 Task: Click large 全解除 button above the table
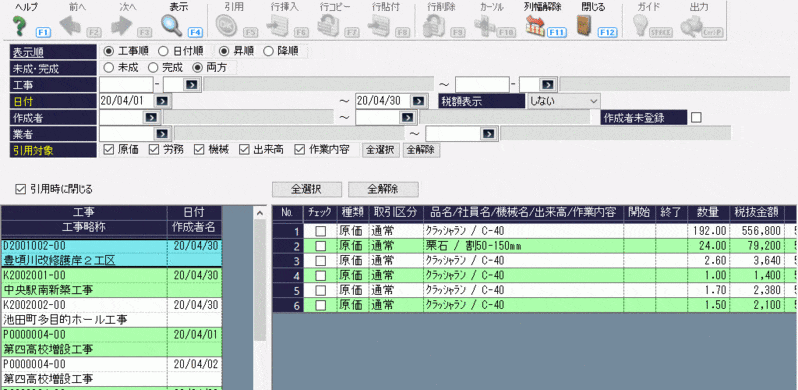tap(383, 189)
